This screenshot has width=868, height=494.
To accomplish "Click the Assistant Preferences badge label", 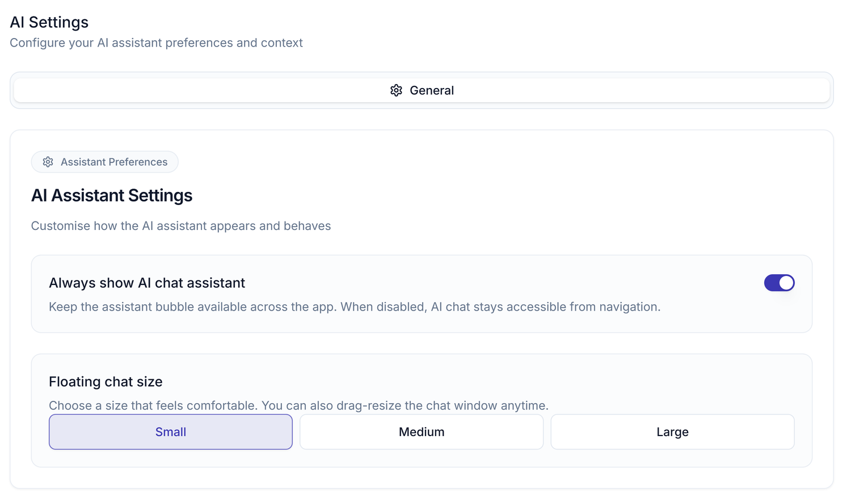I will (114, 162).
